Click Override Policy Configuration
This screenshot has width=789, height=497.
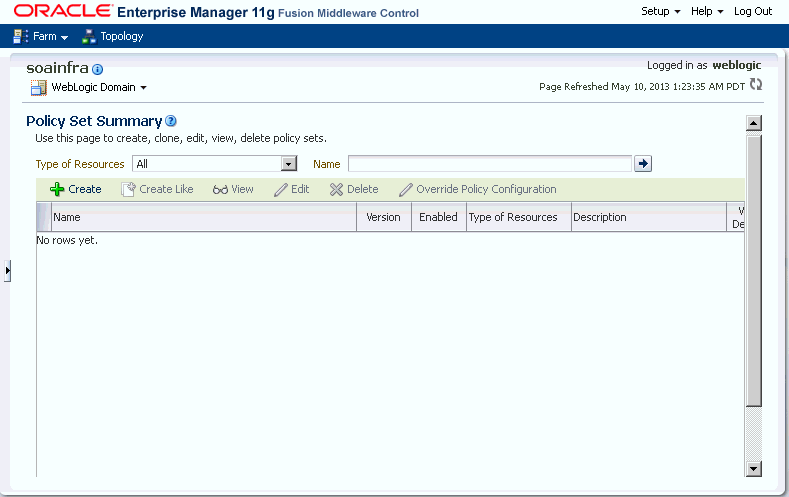478,189
